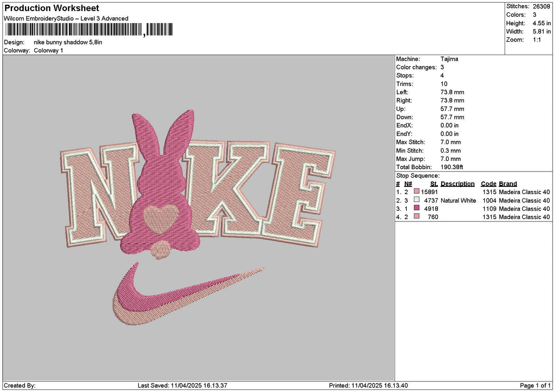This screenshot has width=555, height=392.
Task: Select the Natural White description text
Action: coord(458,201)
